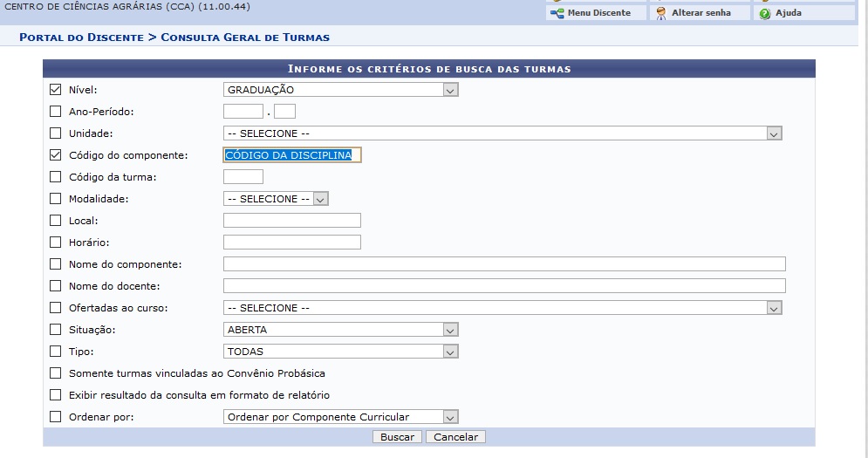Focus the Nome do componente input field
The image size is (868, 458).
pyautogui.click(x=504, y=264)
